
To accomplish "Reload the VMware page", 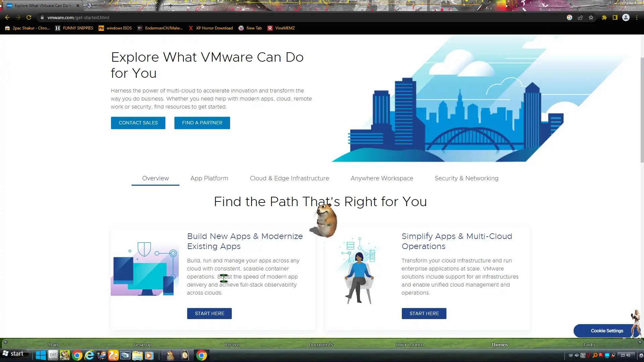I will pos(29,17).
